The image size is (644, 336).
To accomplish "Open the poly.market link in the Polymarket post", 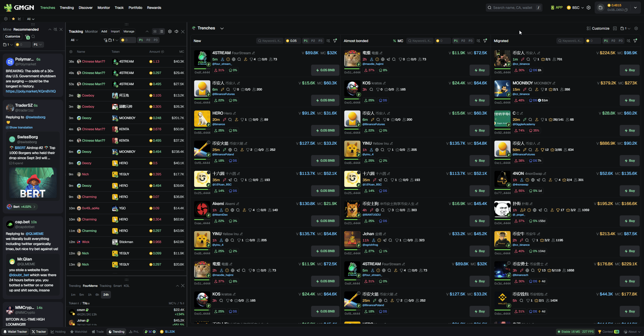I will pyautogui.click(x=31, y=91).
